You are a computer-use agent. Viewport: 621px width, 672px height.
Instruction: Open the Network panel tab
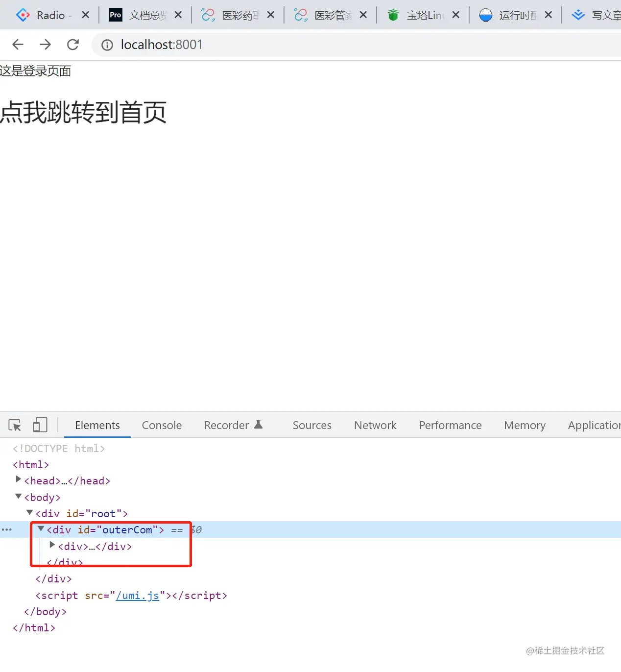pos(375,425)
